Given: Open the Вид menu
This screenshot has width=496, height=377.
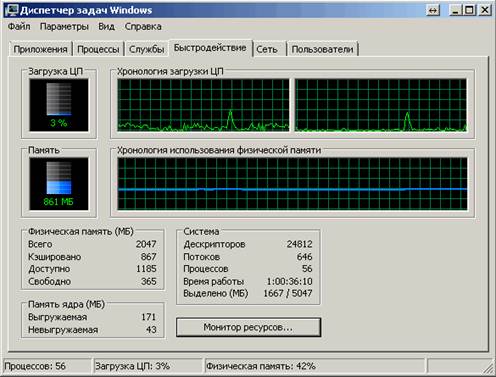Looking at the screenshot, I should pyautogui.click(x=107, y=27).
